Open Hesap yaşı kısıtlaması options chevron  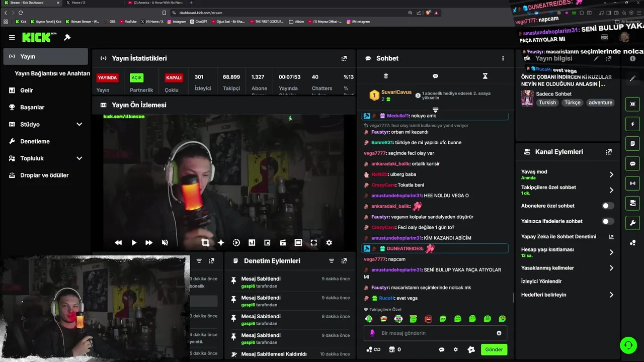(x=611, y=252)
